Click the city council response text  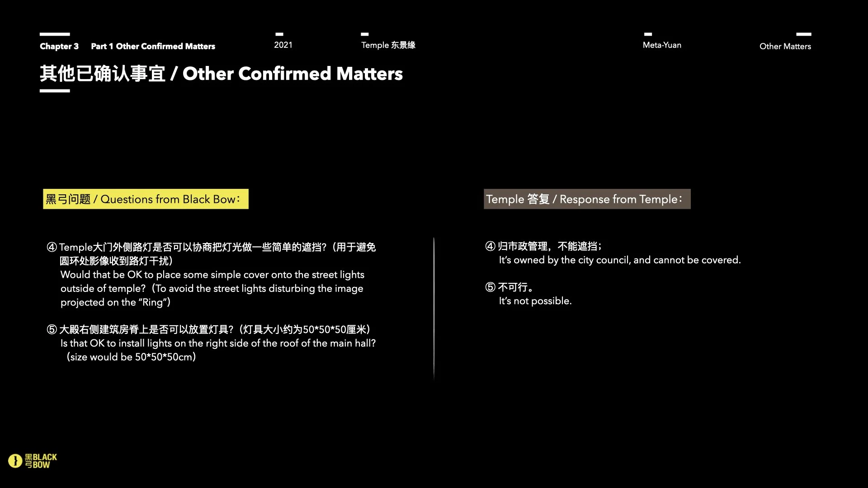point(619,260)
